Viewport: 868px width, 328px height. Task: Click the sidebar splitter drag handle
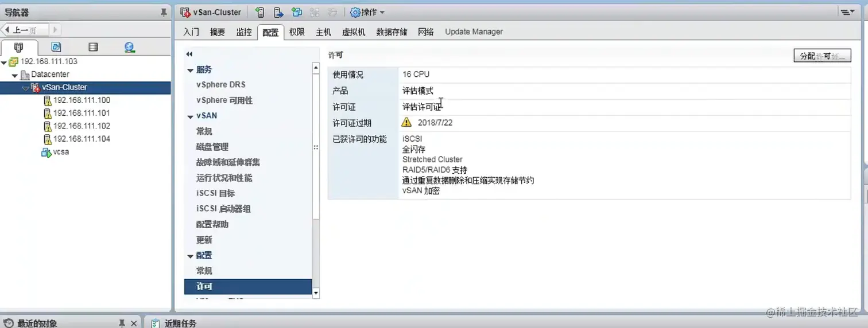pyautogui.click(x=316, y=147)
